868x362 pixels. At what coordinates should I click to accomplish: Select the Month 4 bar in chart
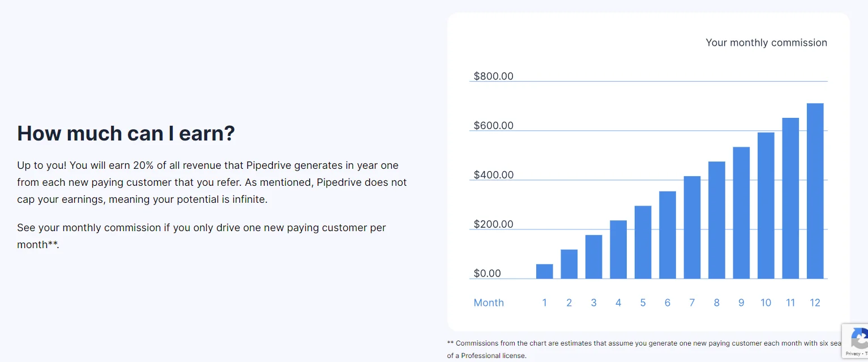[618, 249]
